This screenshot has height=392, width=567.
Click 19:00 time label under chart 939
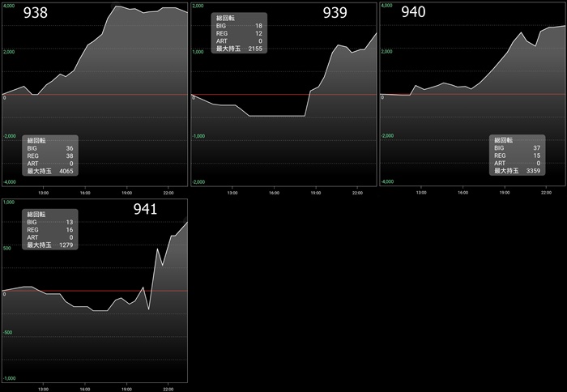point(316,193)
